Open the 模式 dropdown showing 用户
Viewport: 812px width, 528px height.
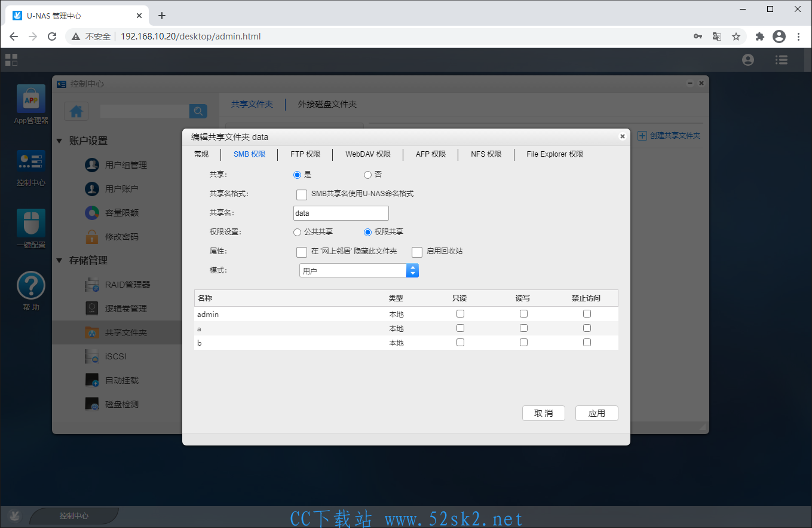pos(358,271)
